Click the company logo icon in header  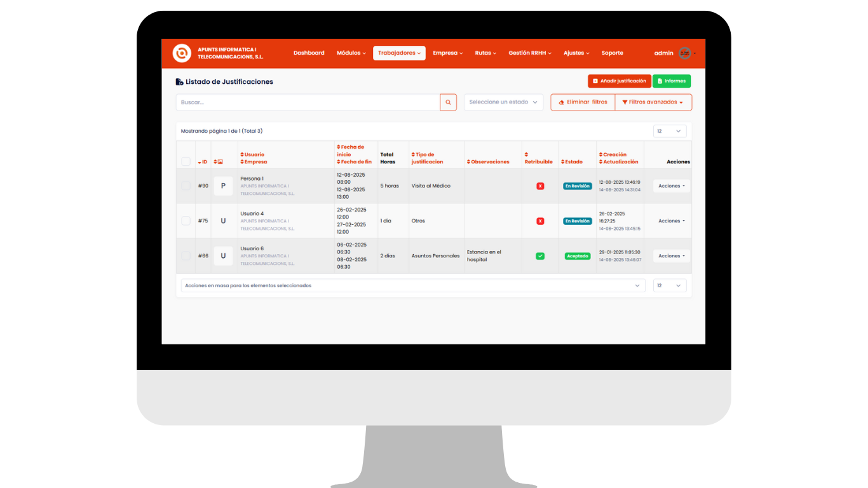tap(182, 53)
